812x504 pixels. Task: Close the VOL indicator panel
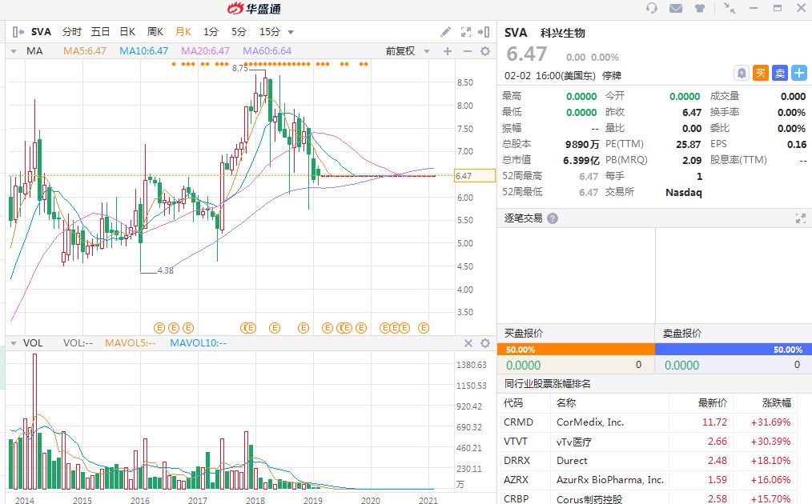pos(469,343)
